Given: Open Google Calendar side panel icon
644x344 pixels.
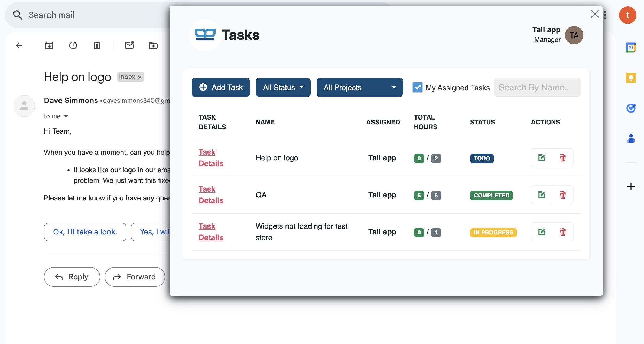Looking at the screenshot, I should (631, 48).
